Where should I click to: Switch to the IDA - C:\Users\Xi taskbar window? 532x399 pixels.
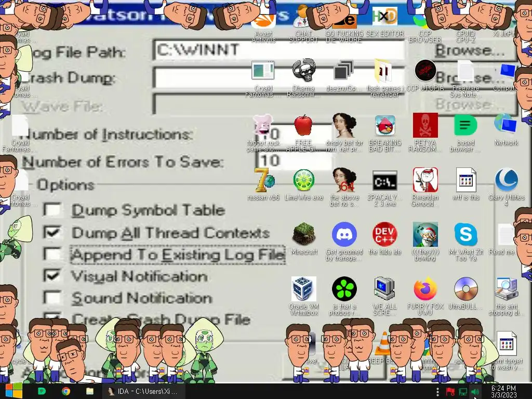pos(144,391)
